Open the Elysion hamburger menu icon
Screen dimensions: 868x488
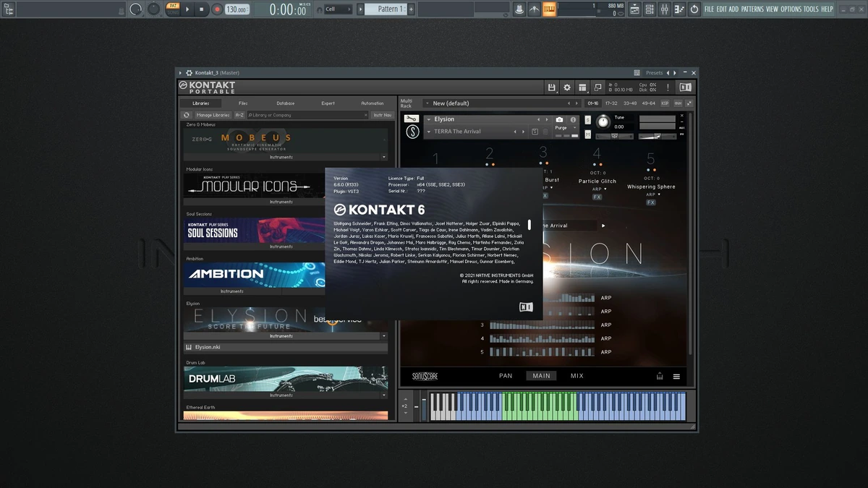tap(676, 376)
